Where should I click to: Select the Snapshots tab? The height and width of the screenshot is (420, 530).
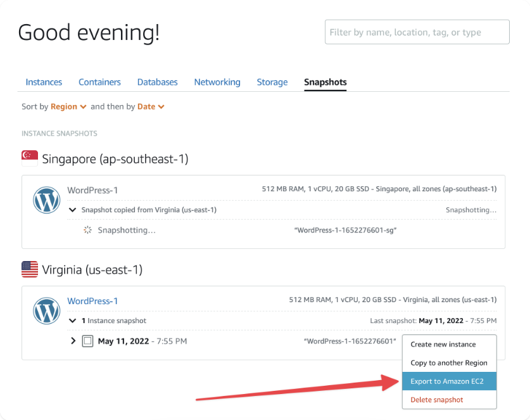pyautogui.click(x=325, y=82)
